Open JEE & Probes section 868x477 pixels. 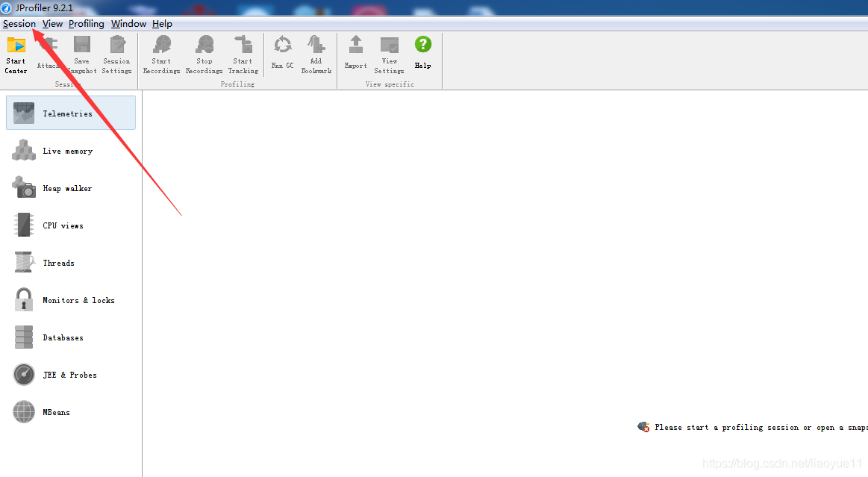click(71, 375)
